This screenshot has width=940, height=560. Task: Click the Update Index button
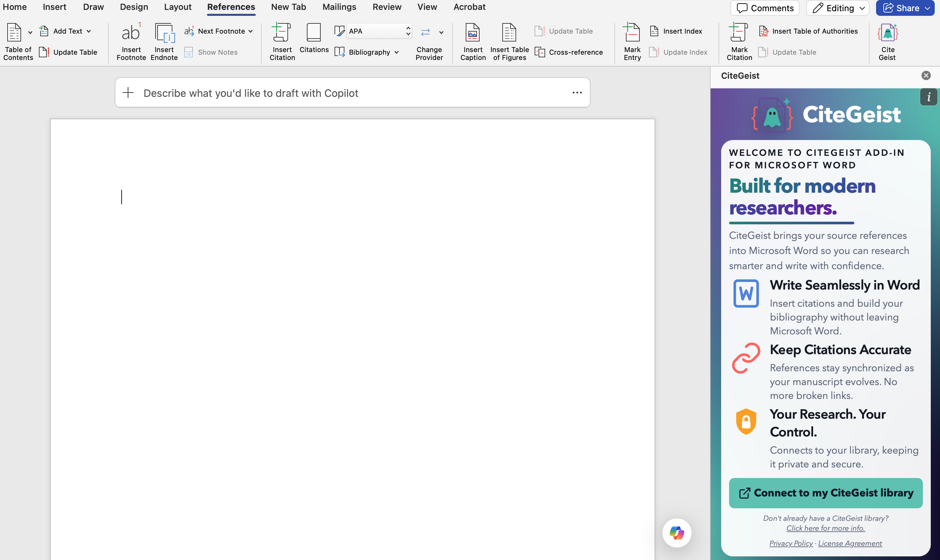click(x=678, y=52)
